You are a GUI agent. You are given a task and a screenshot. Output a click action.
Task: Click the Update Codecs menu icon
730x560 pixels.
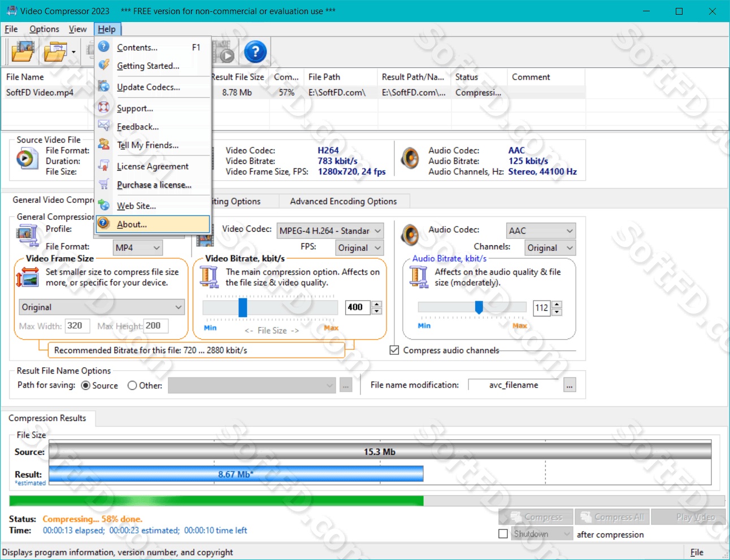pyautogui.click(x=104, y=86)
